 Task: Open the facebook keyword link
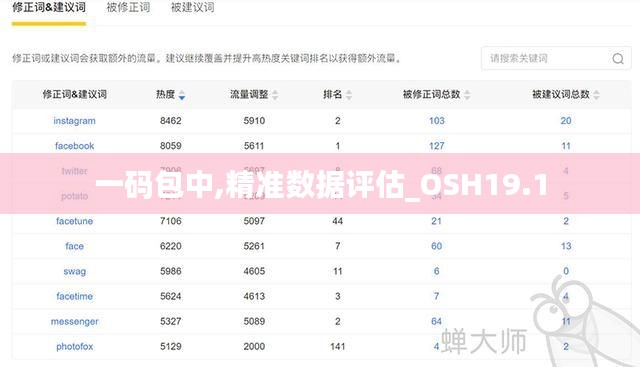[74, 146]
